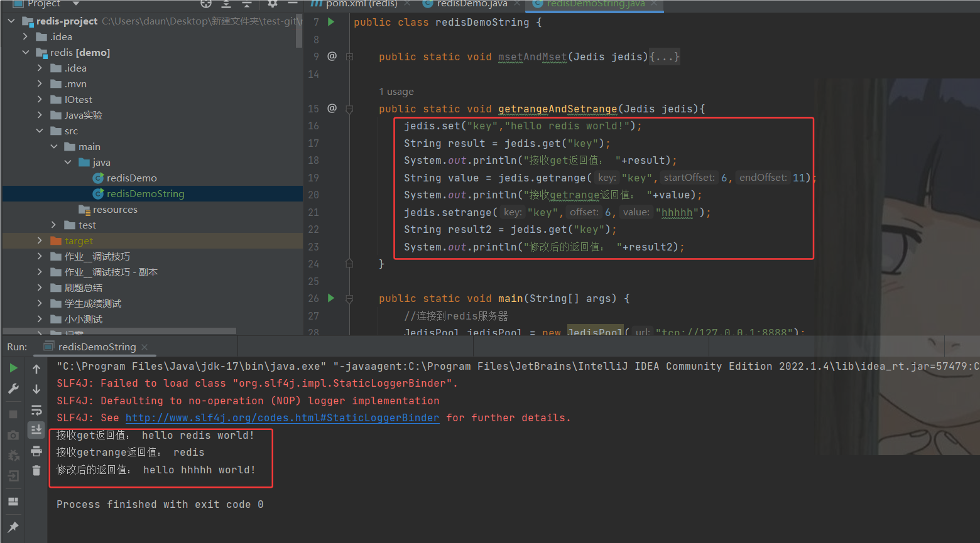Viewport: 980px width, 543px height.
Task: Click the "1 usage" hint above getrangeAndSetrange
Action: pos(396,92)
